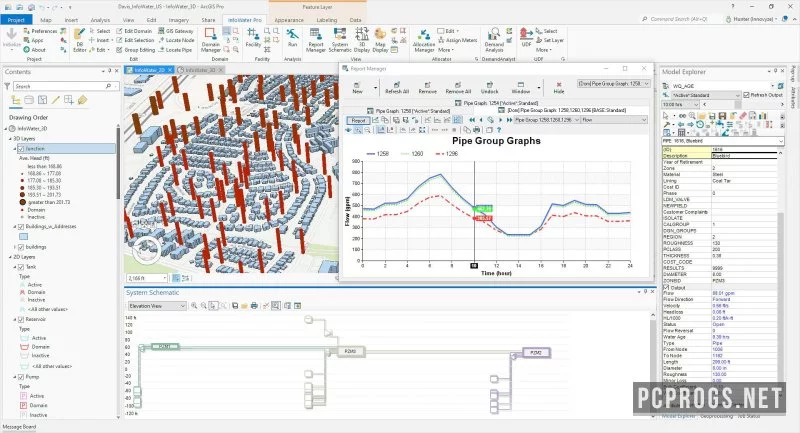Click Refresh All in Report Manager

click(396, 87)
